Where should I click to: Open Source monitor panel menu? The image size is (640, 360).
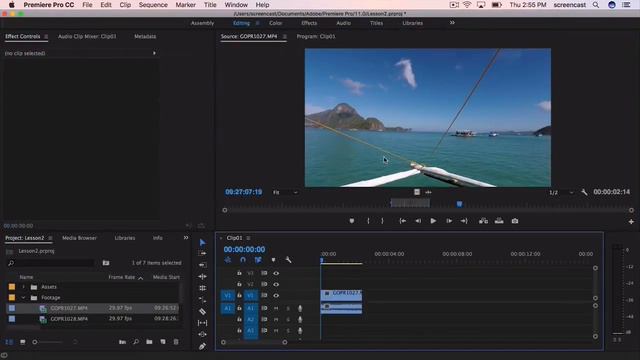point(284,37)
